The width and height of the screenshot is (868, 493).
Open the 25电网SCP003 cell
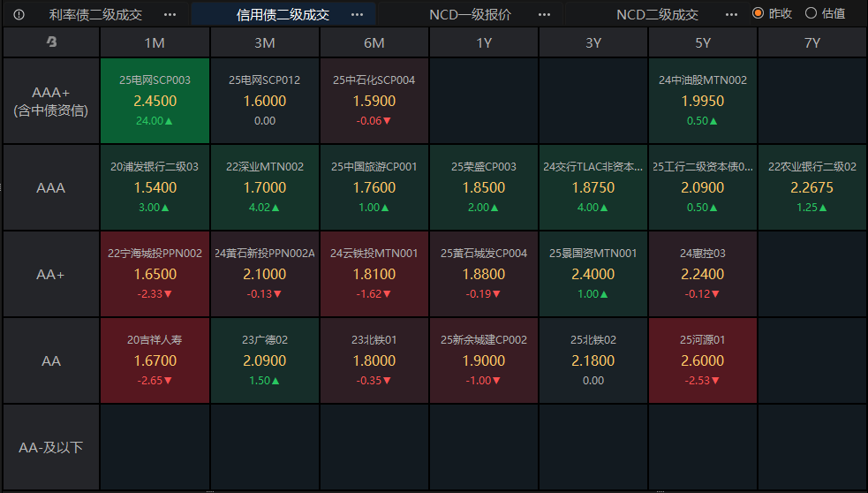tap(155, 101)
